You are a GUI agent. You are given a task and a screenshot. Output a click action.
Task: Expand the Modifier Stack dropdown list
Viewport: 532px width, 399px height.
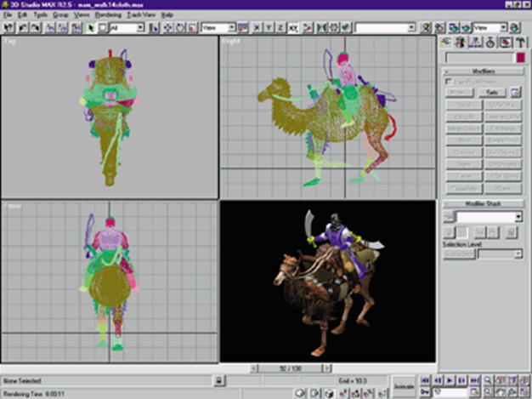(x=518, y=218)
